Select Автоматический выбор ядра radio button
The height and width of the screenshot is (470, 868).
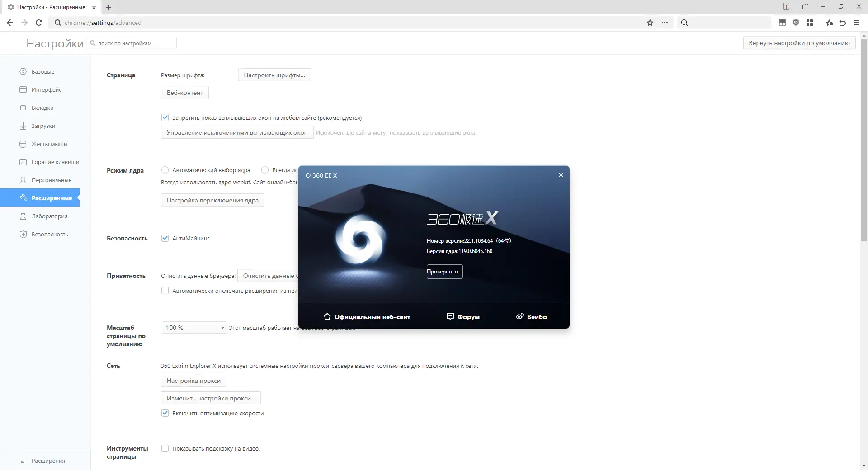point(165,170)
